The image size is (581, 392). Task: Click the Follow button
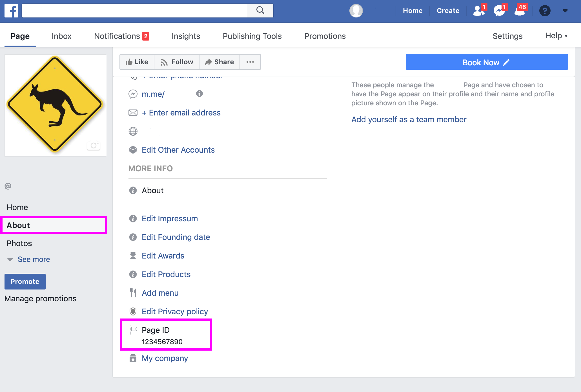177,62
